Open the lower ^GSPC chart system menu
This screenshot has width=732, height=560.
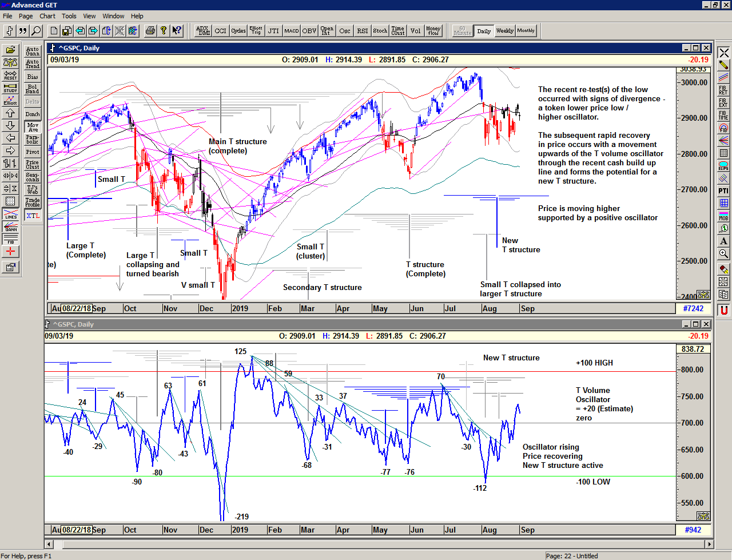click(49, 324)
